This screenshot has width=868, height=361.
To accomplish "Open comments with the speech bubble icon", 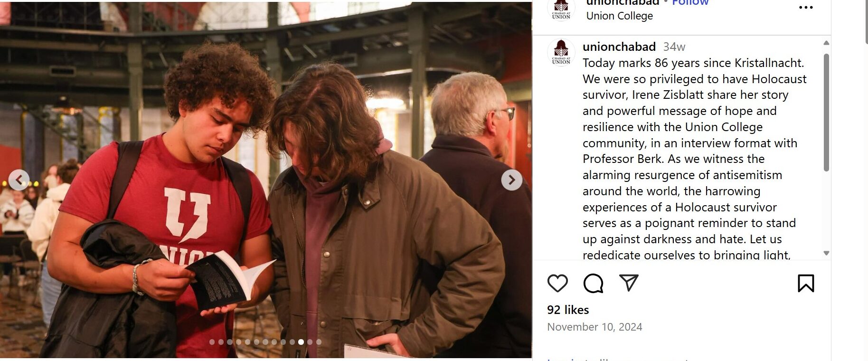I will (x=593, y=283).
